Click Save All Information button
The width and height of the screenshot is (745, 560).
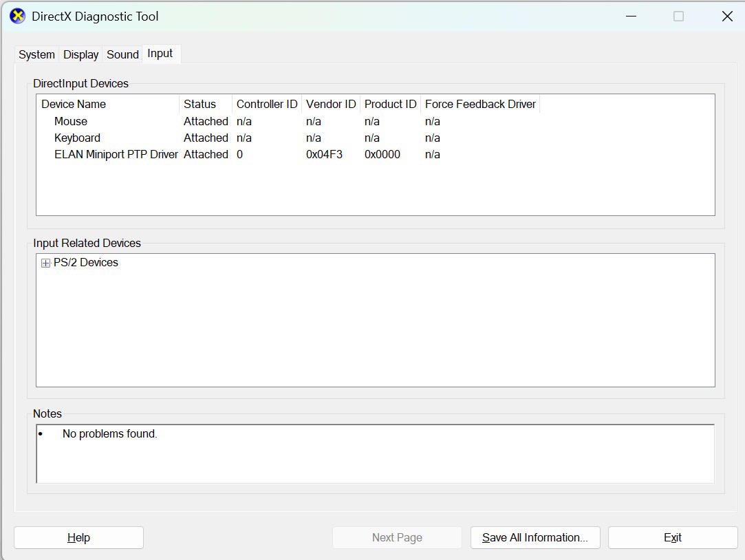535,537
